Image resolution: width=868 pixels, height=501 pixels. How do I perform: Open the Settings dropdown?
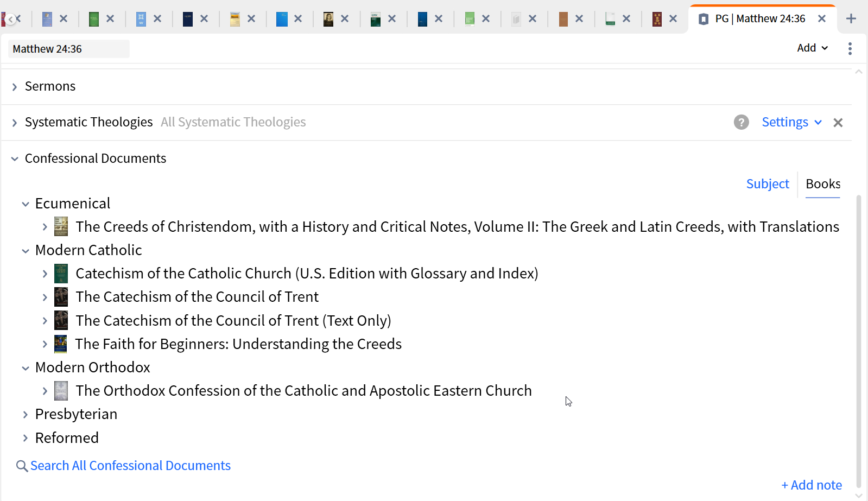[791, 122]
